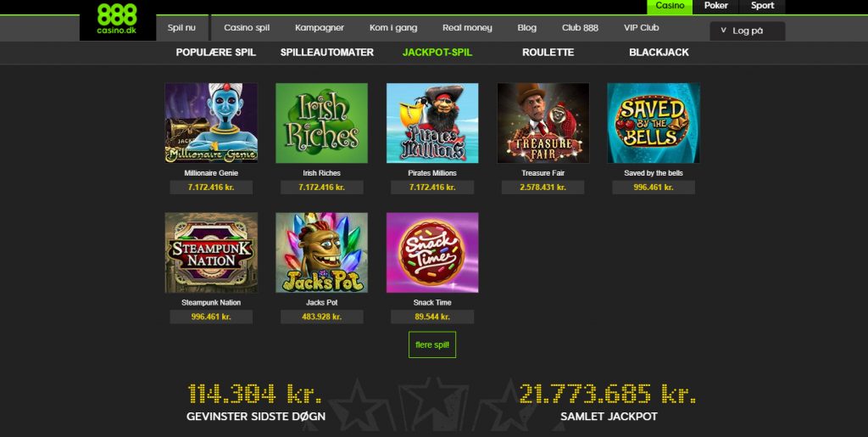The image size is (868, 437).
Task: Select the Roulette category tab
Action: pos(548,52)
